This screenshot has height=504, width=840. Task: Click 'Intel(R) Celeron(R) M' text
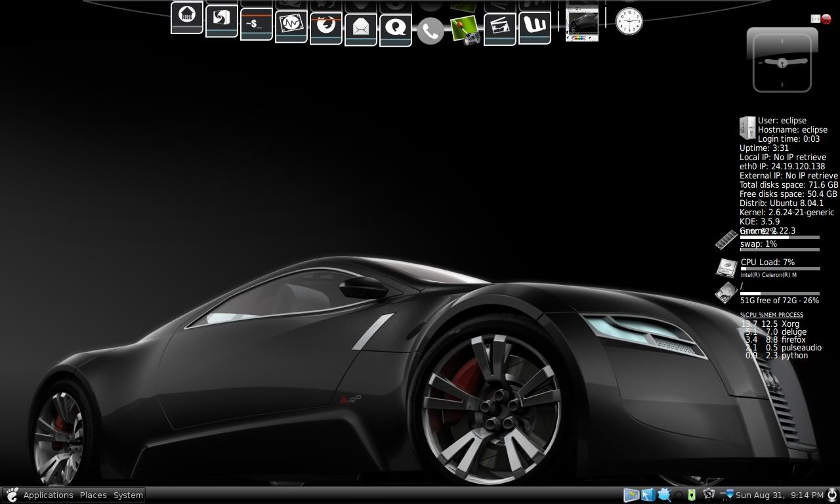(768, 275)
